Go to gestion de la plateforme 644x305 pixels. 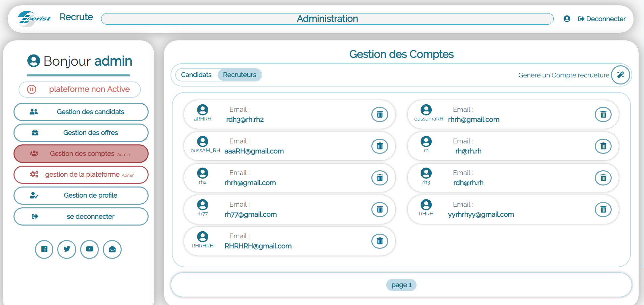81,174
